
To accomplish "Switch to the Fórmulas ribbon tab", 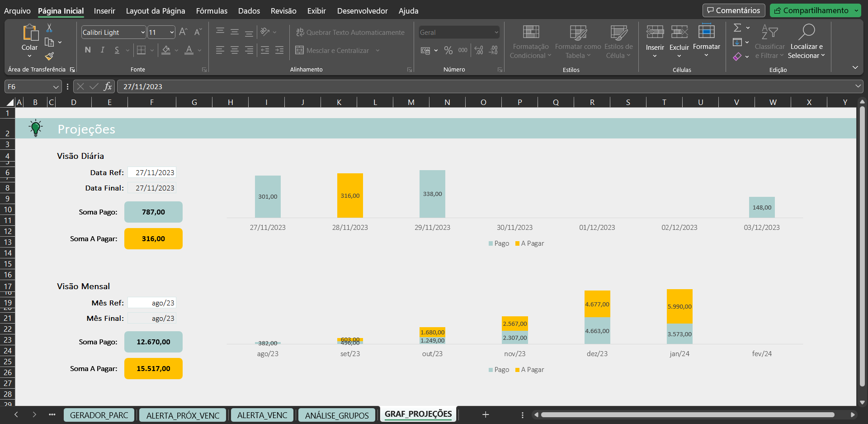I will coord(211,11).
